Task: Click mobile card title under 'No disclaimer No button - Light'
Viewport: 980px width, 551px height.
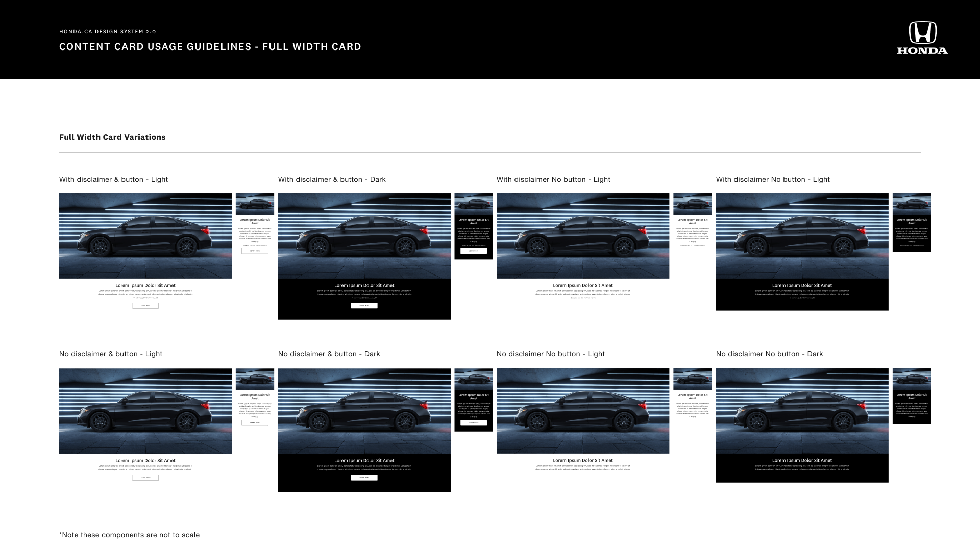Action: (x=693, y=396)
